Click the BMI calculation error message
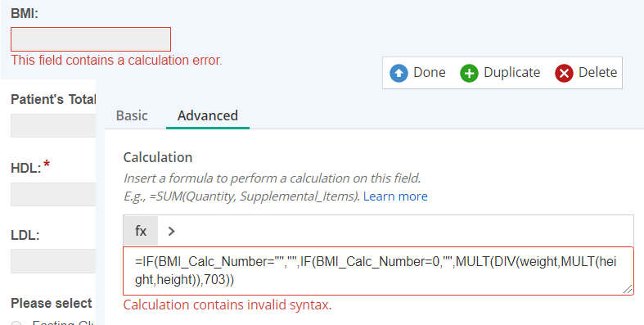The width and height of the screenshot is (644, 325). pyautogui.click(x=116, y=60)
